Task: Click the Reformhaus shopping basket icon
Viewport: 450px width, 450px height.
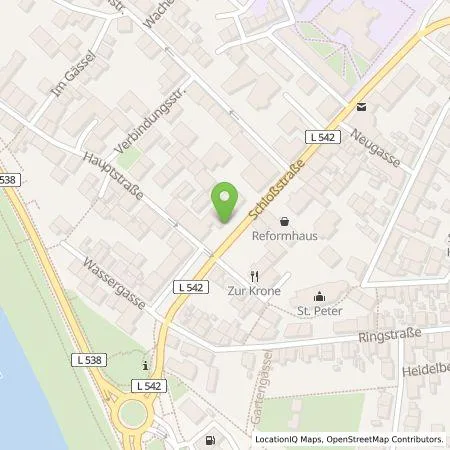Action: (284, 221)
